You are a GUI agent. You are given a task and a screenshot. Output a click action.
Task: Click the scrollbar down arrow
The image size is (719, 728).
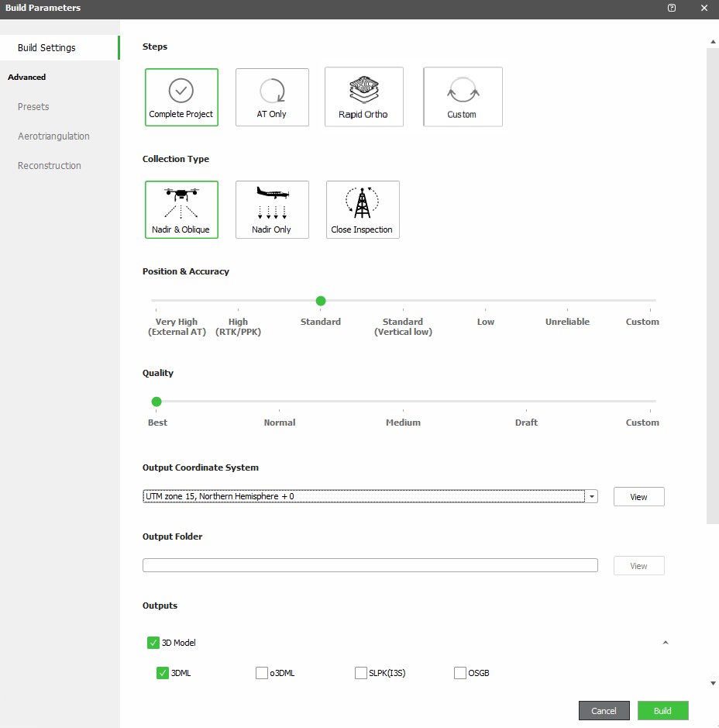pyautogui.click(x=713, y=683)
